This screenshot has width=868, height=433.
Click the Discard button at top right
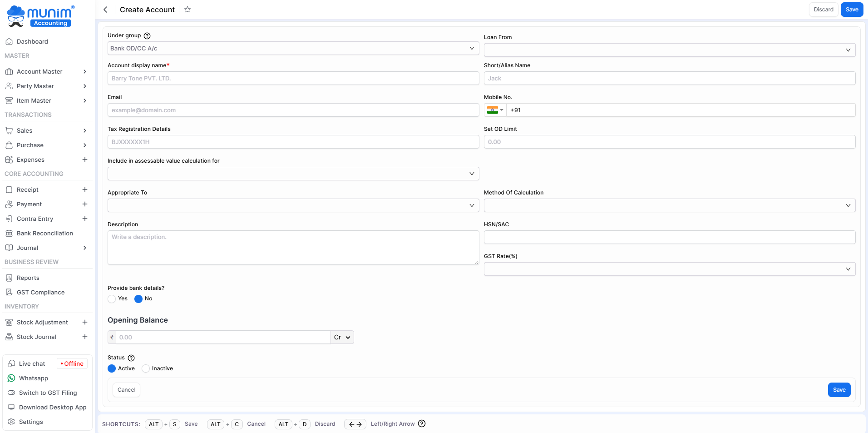coord(823,10)
